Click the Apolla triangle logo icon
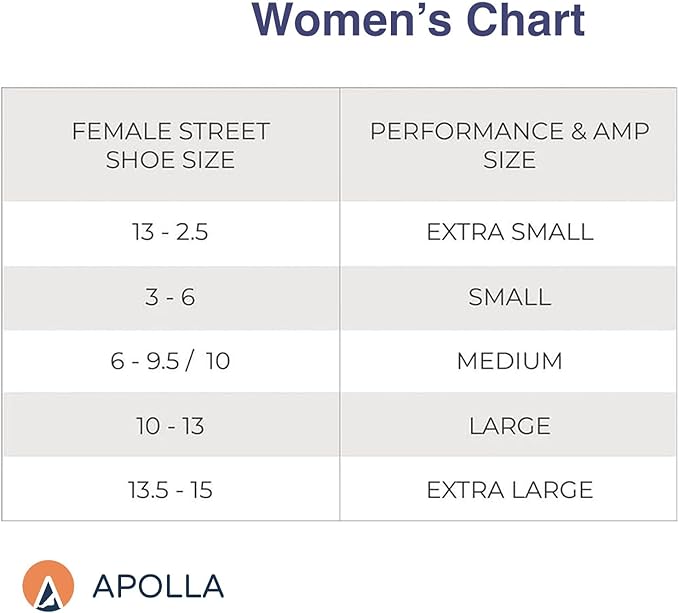Viewport: 679px width, 613px height. pos(48,585)
